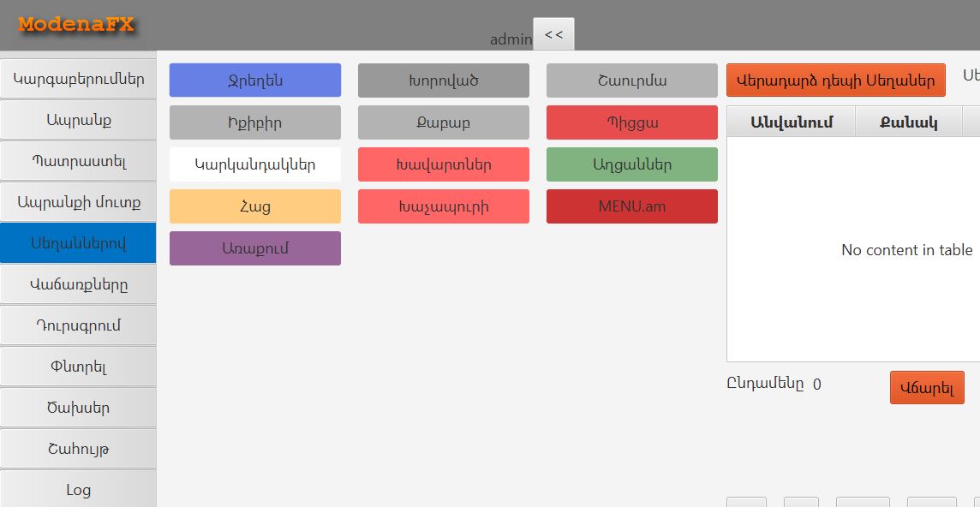Open the Log sidebar tab
This screenshot has height=507, width=980.
click(x=78, y=490)
